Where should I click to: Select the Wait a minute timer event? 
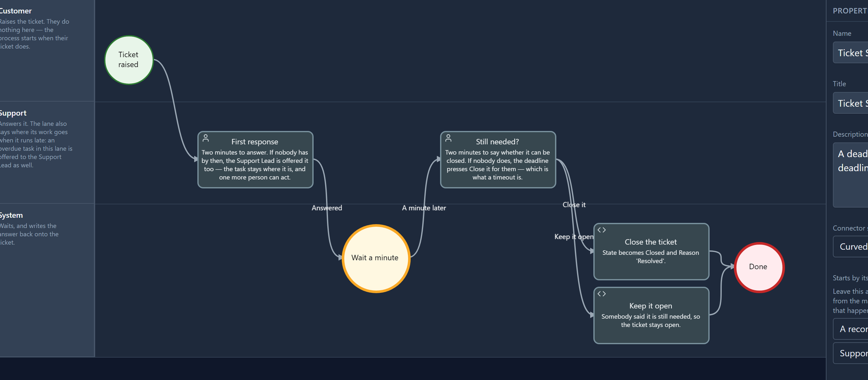click(376, 258)
